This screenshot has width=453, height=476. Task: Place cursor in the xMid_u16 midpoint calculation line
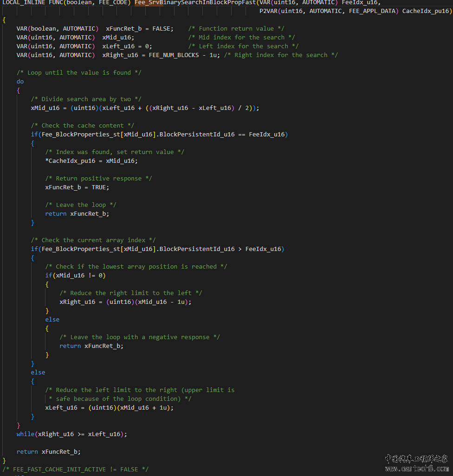pos(145,108)
